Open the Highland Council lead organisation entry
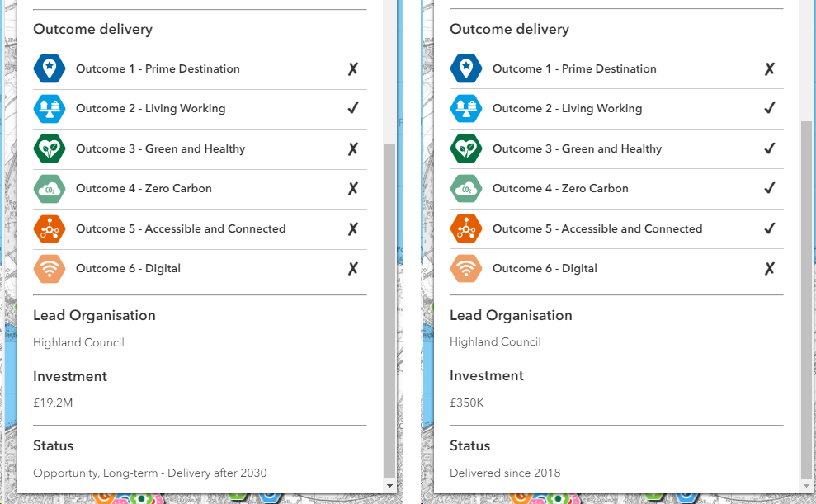 tap(78, 341)
